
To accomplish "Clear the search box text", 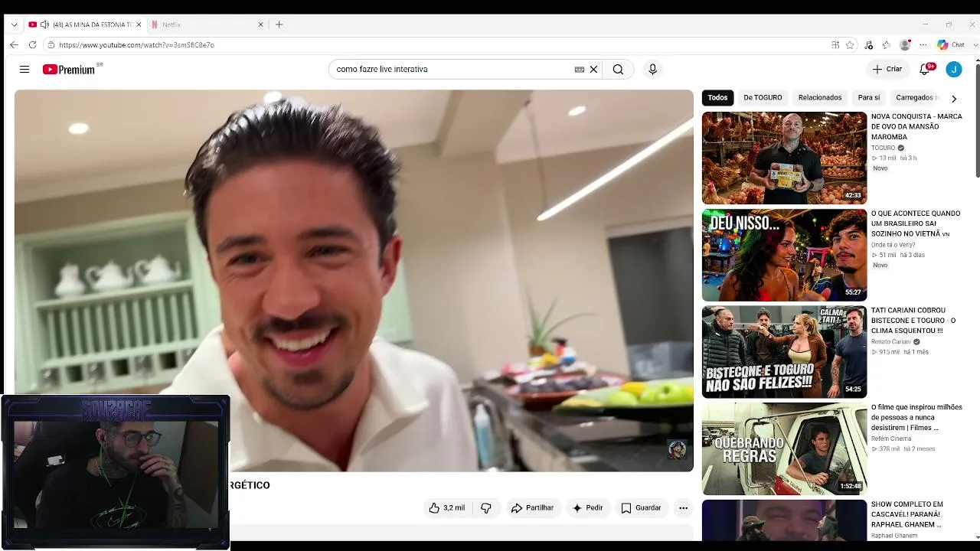I will pyautogui.click(x=593, y=70).
